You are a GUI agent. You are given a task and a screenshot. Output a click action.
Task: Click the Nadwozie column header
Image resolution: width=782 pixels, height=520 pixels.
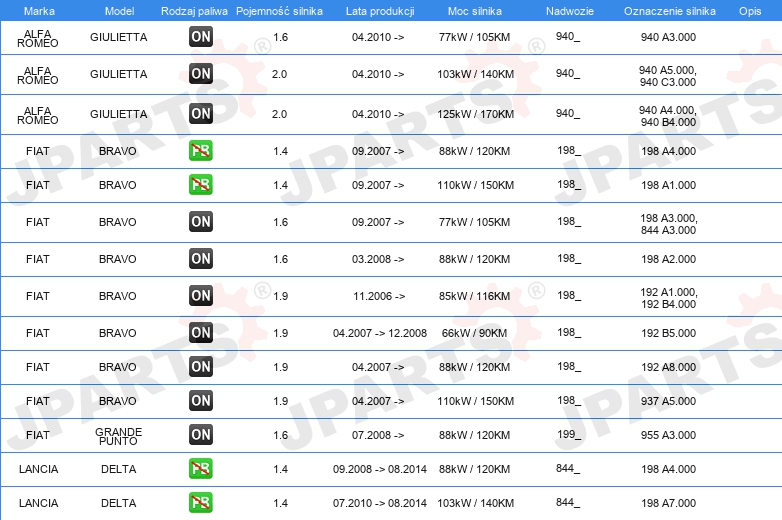click(x=570, y=11)
